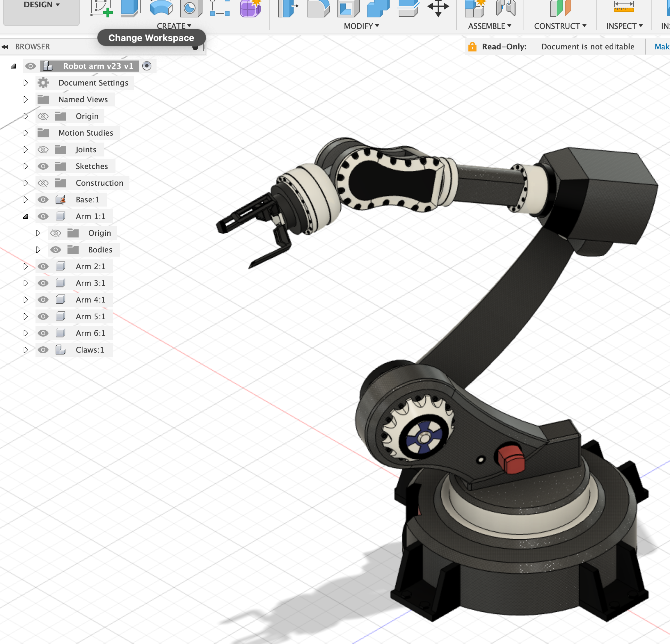Hide the Sketches folder via eye icon
The width and height of the screenshot is (670, 644).
[43, 166]
